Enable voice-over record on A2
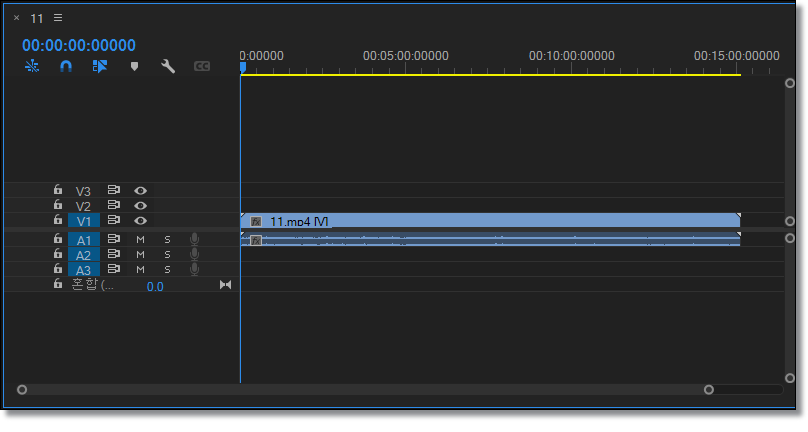808x432 pixels. (194, 254)
